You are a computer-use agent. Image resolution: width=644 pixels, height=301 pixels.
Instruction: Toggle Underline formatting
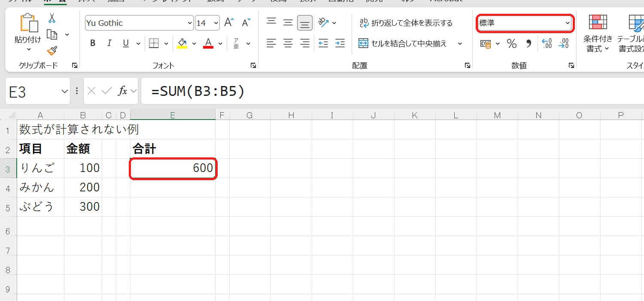[126, 43]
